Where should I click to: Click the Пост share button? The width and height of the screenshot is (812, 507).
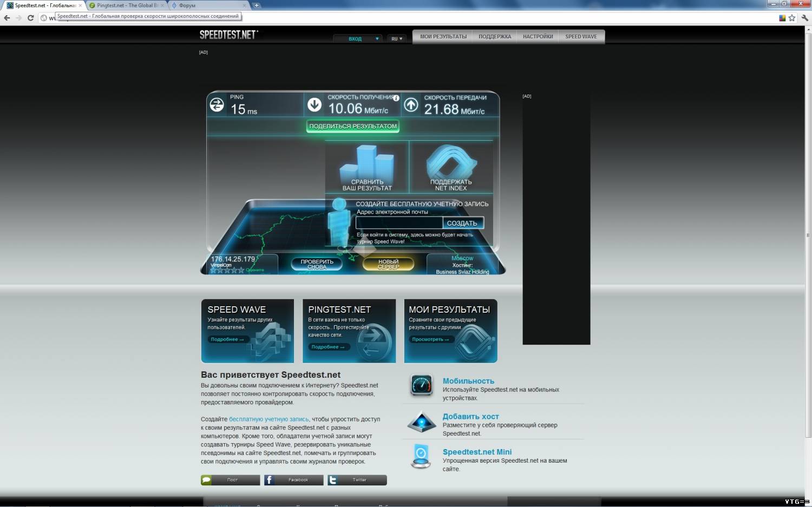(231, 480)
